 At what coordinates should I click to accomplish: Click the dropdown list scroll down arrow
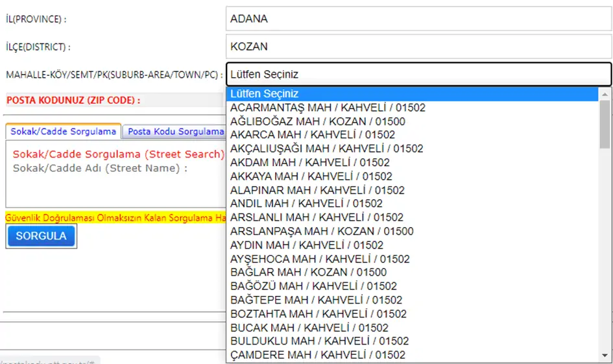[605, 356]
